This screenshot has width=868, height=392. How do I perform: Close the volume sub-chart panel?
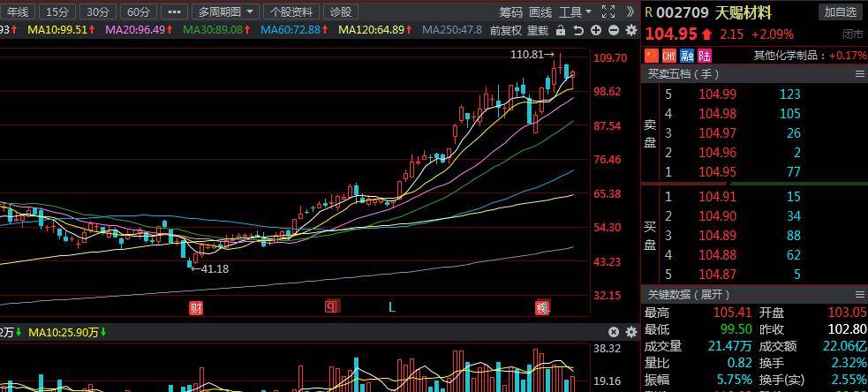pyautogui.click(x=614, y=332)
